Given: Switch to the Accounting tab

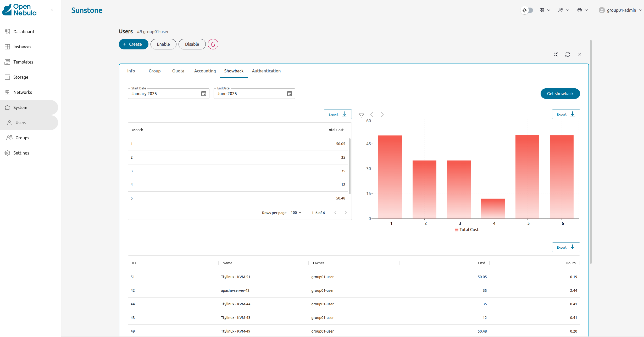Looking at the screenshot, I should tap(205, 71).
